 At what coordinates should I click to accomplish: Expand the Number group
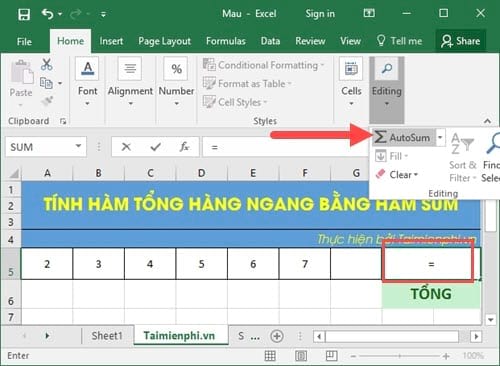tap(176, 82)
